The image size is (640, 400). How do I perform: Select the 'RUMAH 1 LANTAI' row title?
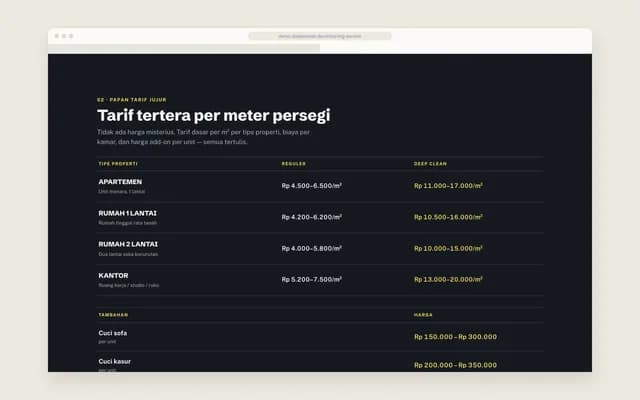127,213
